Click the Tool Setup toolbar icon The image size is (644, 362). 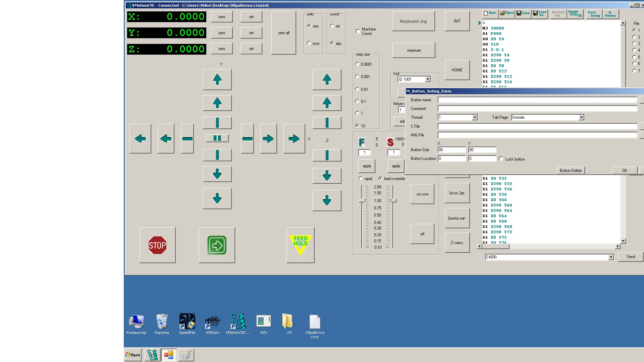(594, 14)
